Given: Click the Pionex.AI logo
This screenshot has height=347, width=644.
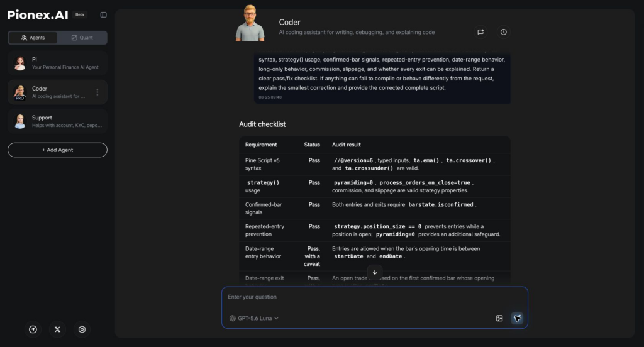Looking at the screenshot, I should pyautogui.click(x=37, y=15).
